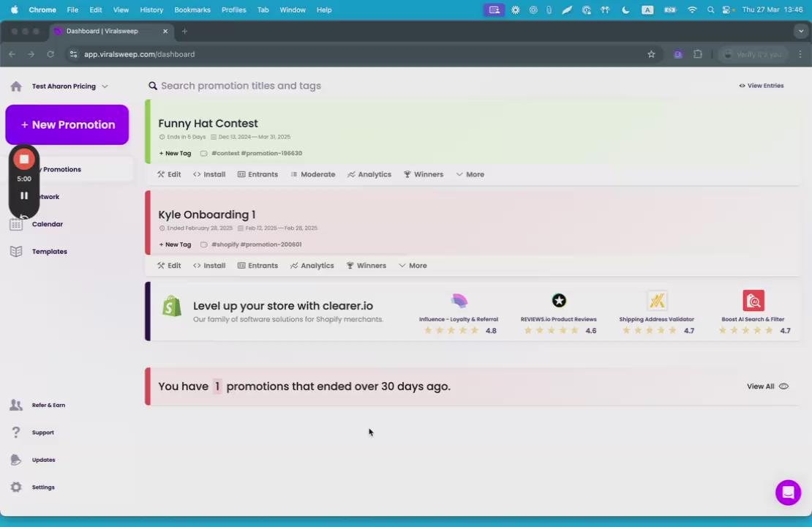Open the Test Aharon Pricing account dropdown
812x527 pixels.
pos(70,86)
